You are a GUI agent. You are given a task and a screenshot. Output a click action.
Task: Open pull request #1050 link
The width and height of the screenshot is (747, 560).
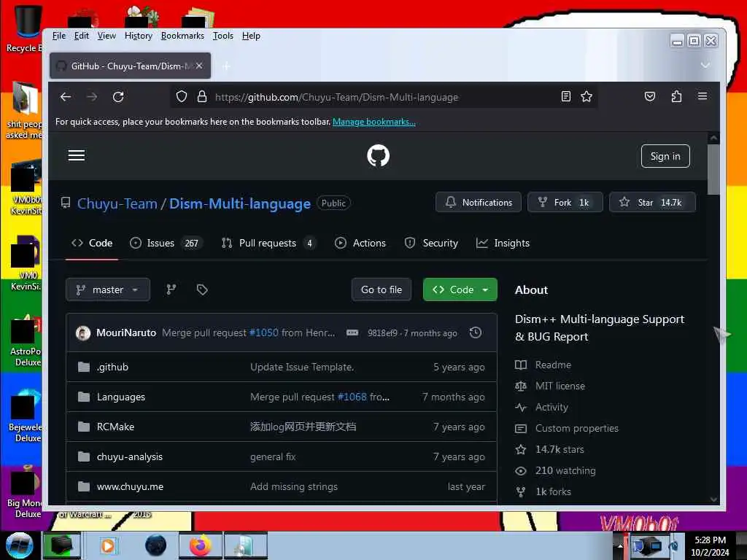[263, 332]
